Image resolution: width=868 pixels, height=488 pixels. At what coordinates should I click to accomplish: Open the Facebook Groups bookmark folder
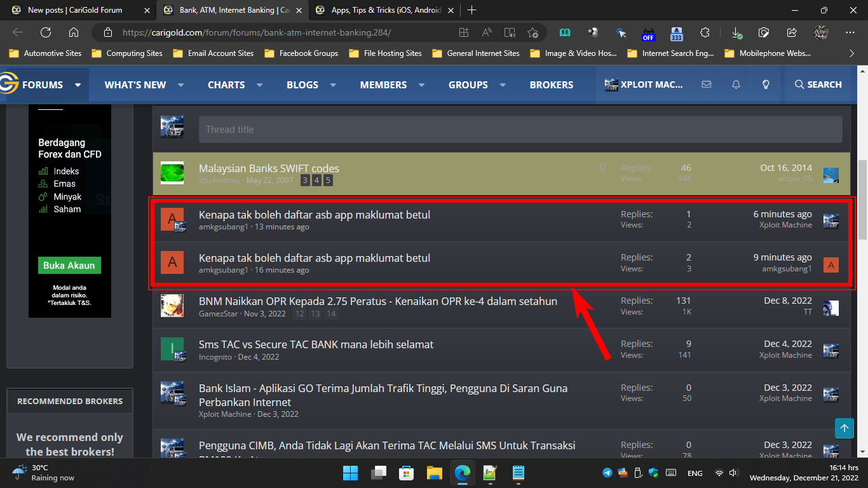(301, 53)
